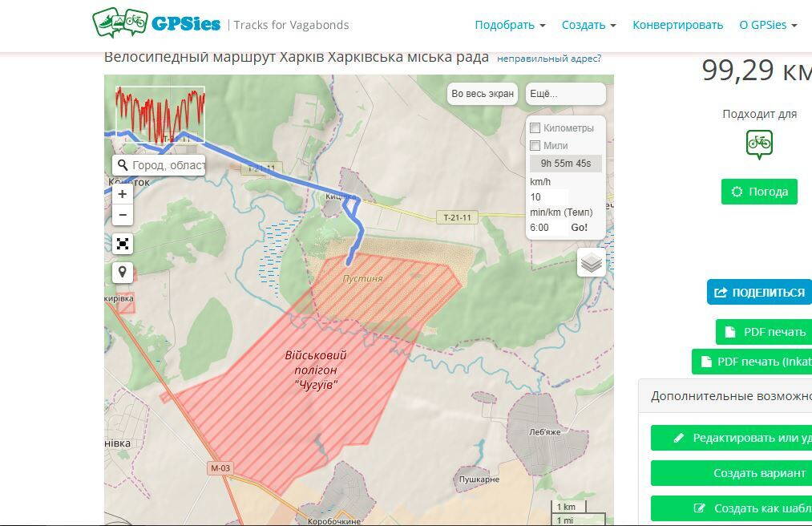Click the green bicycle activity icon
Screen dimensions: 812x526
tap(758, 144)
